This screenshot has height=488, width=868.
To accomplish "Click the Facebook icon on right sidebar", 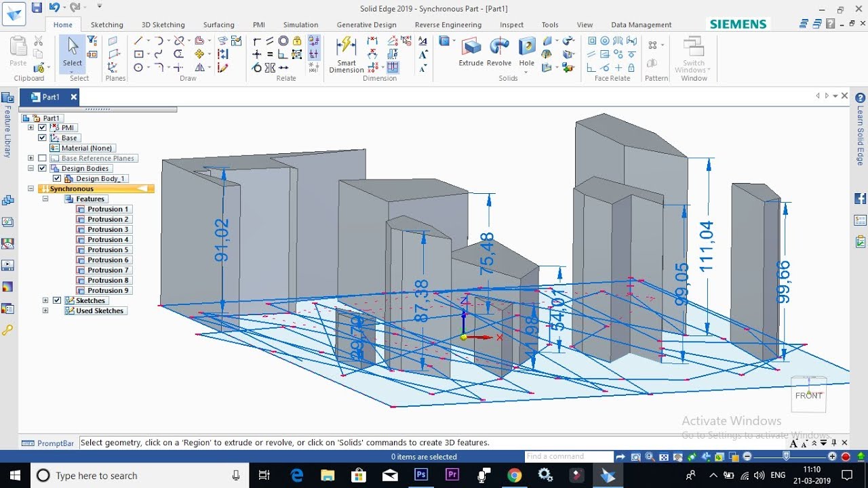I will pyautogui.click(x=861, y=199).
